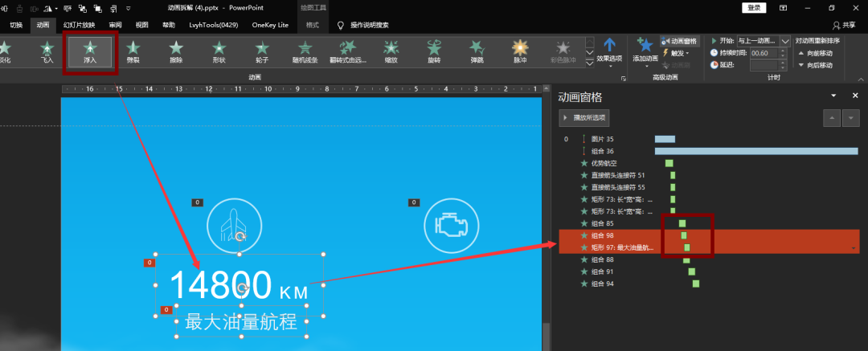Apply the 随机线条 random bars animation
The image size is (868, 351).
coord(305,52)
